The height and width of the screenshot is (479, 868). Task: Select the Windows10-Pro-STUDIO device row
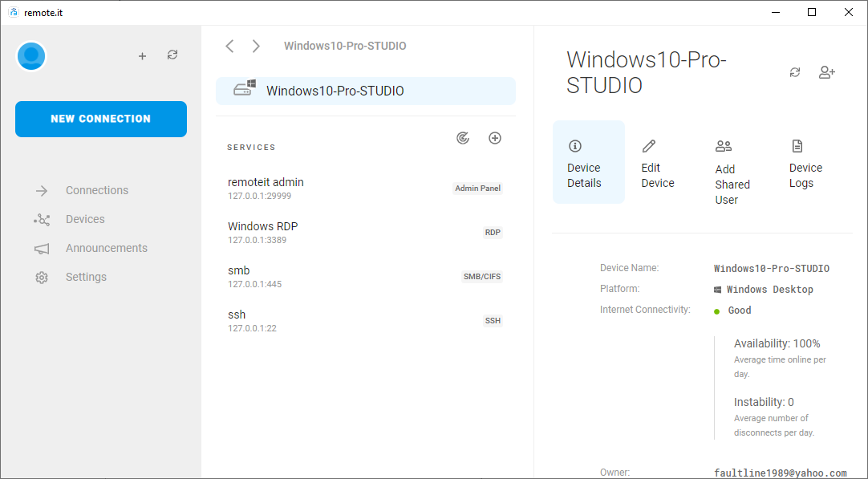coord(366,91)
